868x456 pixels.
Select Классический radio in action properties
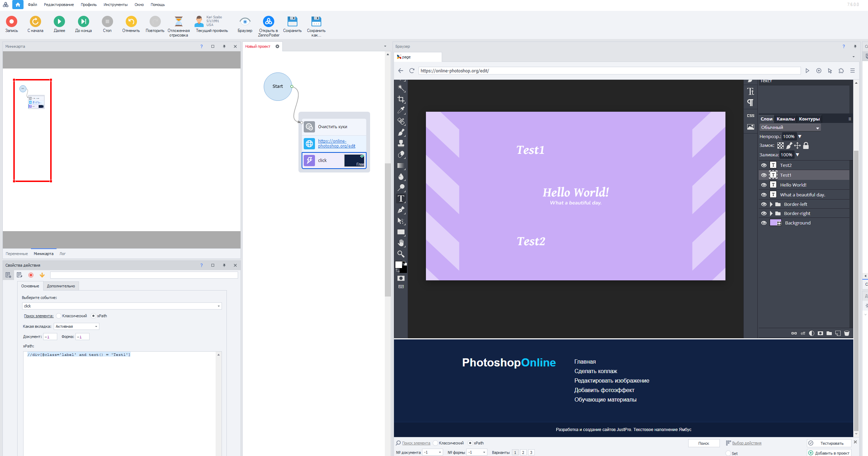59,316
